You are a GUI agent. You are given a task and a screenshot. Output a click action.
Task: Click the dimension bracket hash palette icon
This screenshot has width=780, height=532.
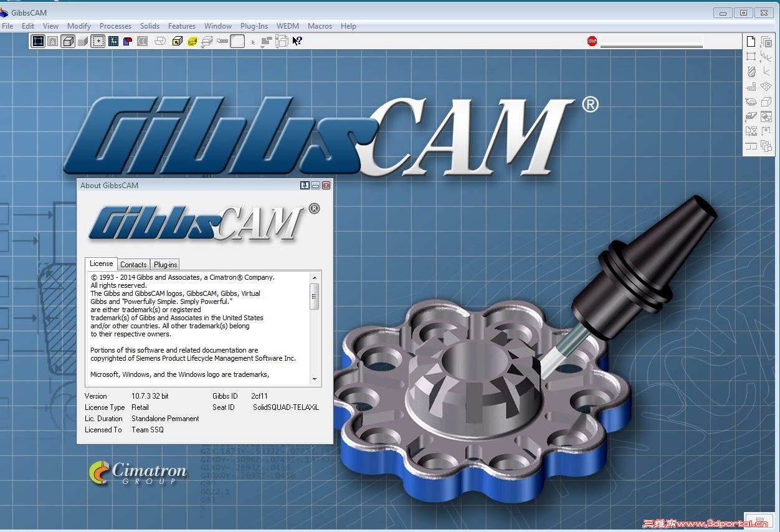click(766, 131)
